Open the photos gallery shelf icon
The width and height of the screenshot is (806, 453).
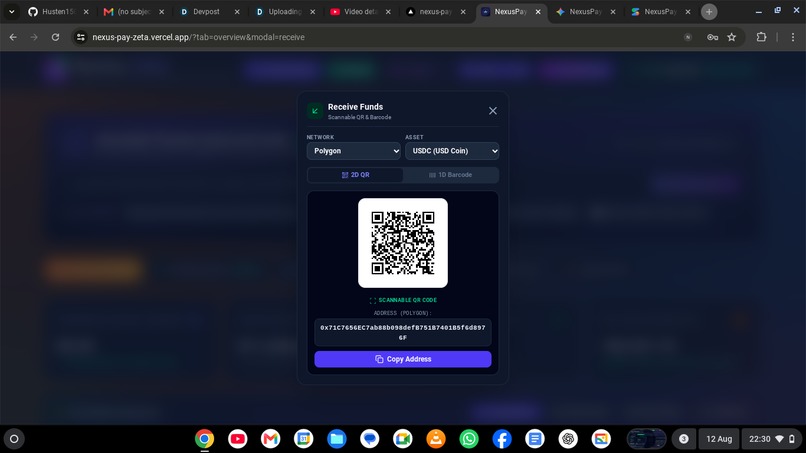click(x=601, y=439)
